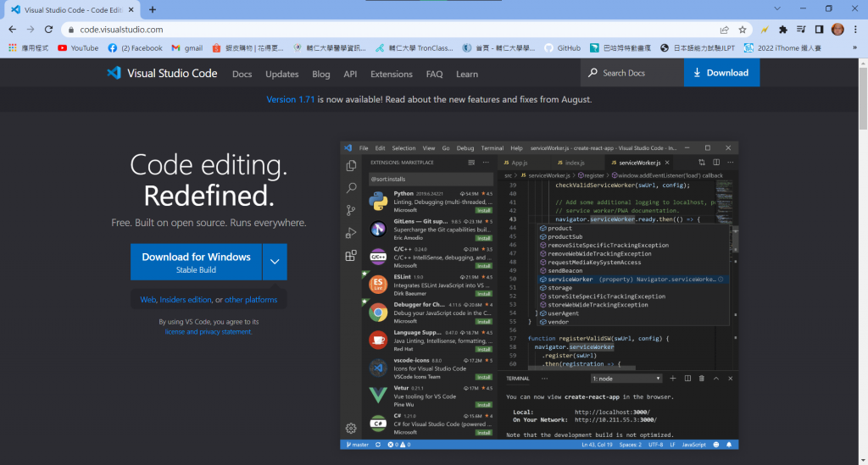The width and height of the screenshot is (868, 465).
Task: Click the scrollbar down arrow
Action: tap(863, 460)
